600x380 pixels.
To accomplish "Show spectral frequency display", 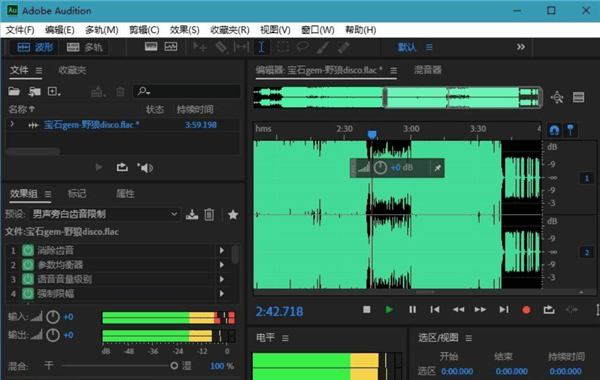I will [x=151, y=47].
